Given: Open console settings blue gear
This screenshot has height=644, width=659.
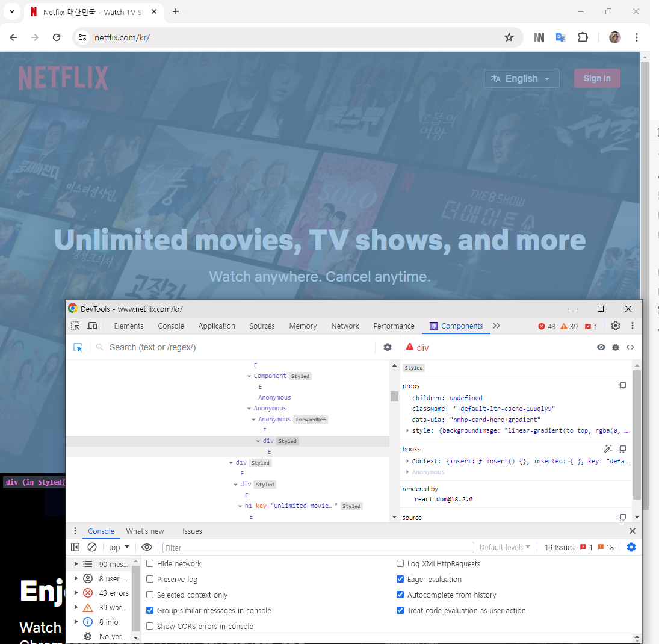Looking at the screenshot, I should pyautogui.click(x=631, y=547).
